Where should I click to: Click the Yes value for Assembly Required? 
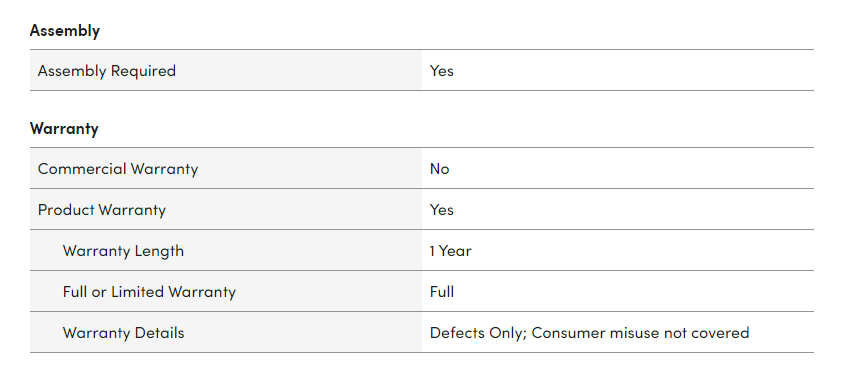[441, 70]
